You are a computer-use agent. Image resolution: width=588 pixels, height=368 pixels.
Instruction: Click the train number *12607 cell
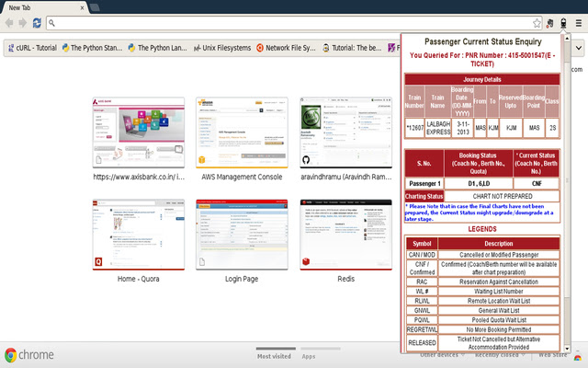coord(414,128)
